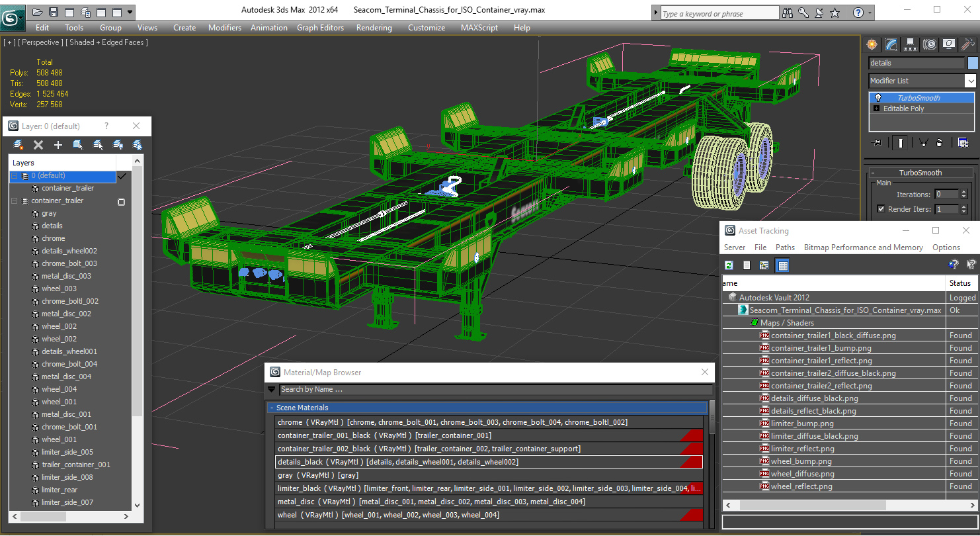Click the Pin Stack icon under modifier stack

pos(878,142)
